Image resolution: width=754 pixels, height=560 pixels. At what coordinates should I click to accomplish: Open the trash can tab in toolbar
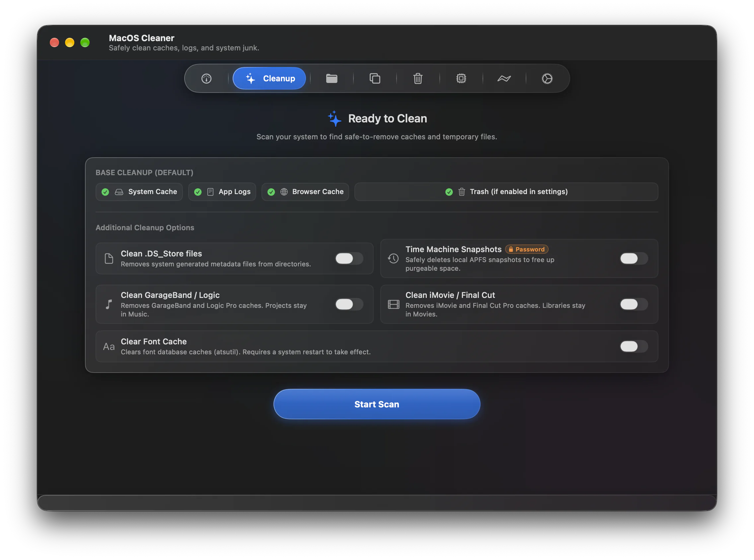coord(418,79)
